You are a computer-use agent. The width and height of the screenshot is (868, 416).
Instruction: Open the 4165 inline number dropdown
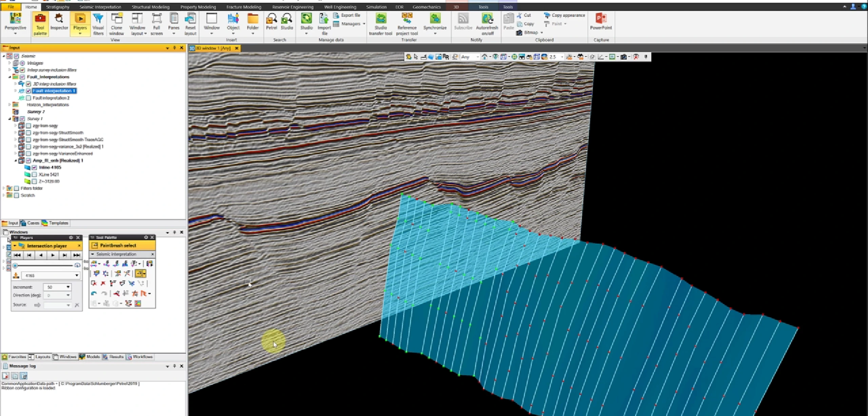pos(77,275)
